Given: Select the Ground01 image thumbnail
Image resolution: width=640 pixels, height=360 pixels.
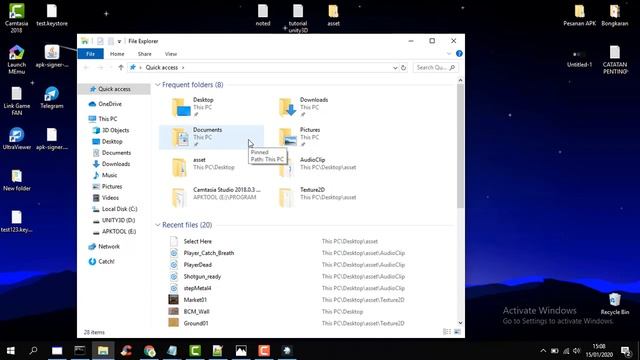Looking at the screenshot, I should [173, 323].
